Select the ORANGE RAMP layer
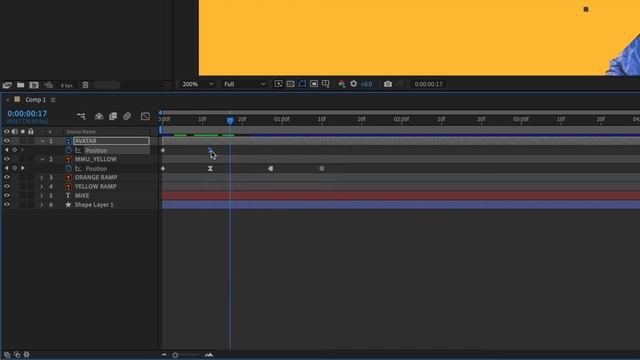Image resolution: width=640 pixels, height=360 pixels. click(96, 178)
